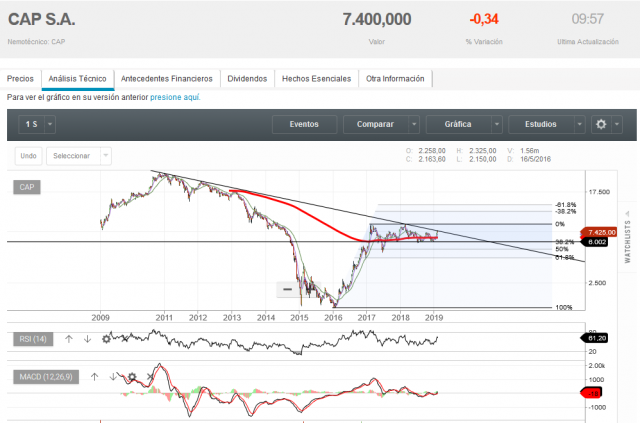Click the 7.425,00 current price tag

pos(599,232)
